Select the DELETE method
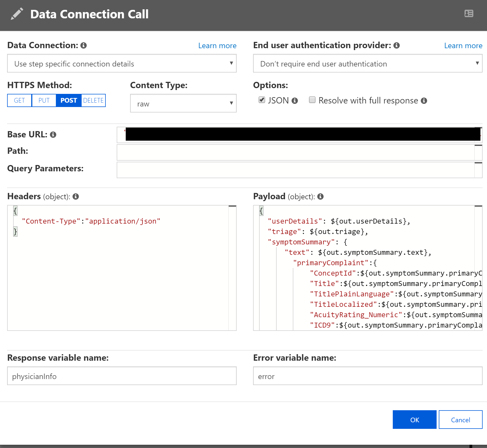 (x=93, y=100)
